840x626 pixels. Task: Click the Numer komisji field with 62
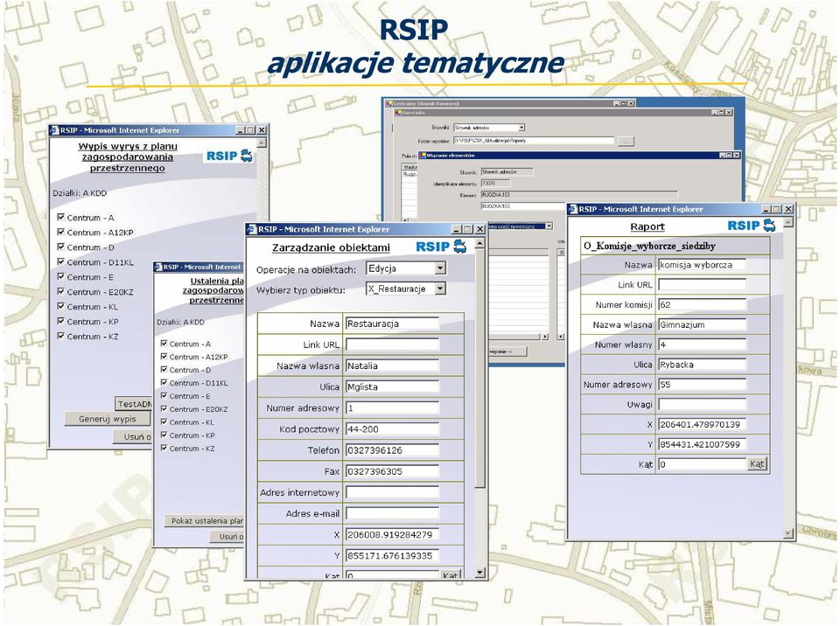point(702,305)
